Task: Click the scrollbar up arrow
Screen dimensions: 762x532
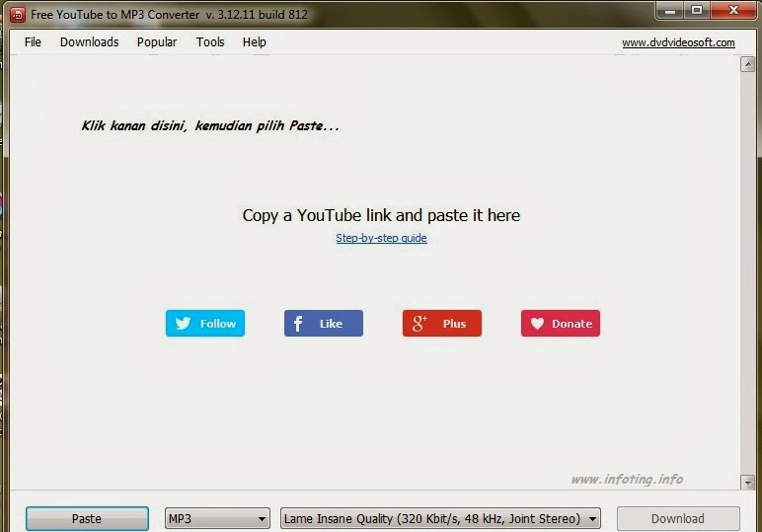Action: (747, 64)
